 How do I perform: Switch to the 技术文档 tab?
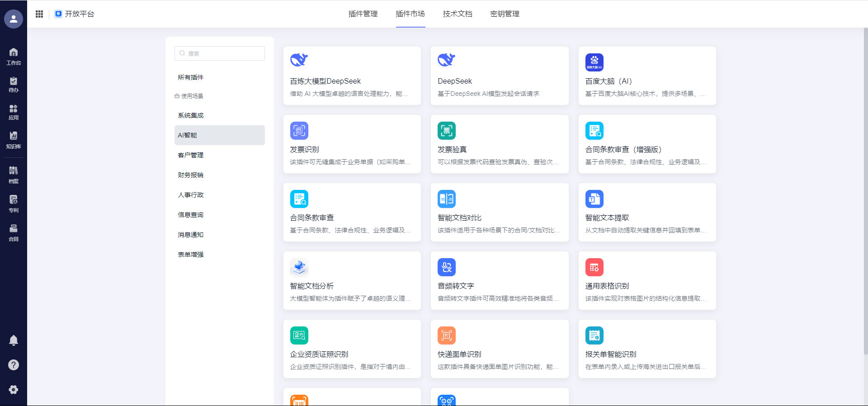coord(457,14)
